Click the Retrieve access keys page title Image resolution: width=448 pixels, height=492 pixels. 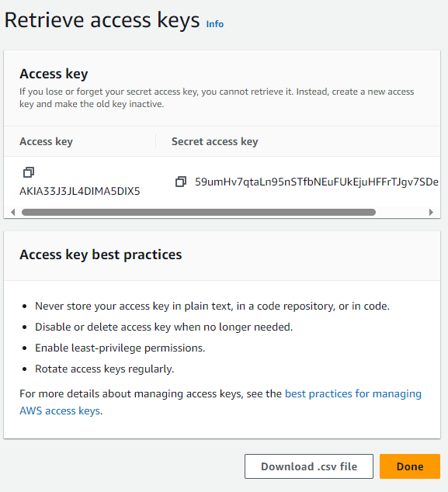[102, 20]
